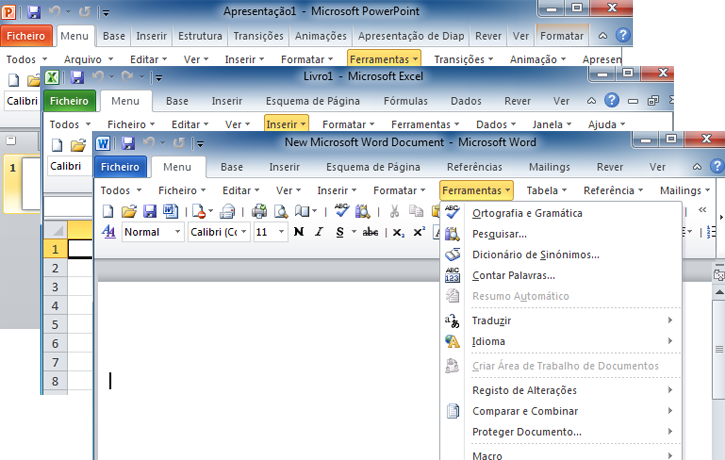Click Word Ferramentas highlighted menu button
Screen dimensions: 725x460
coord(476,190)
